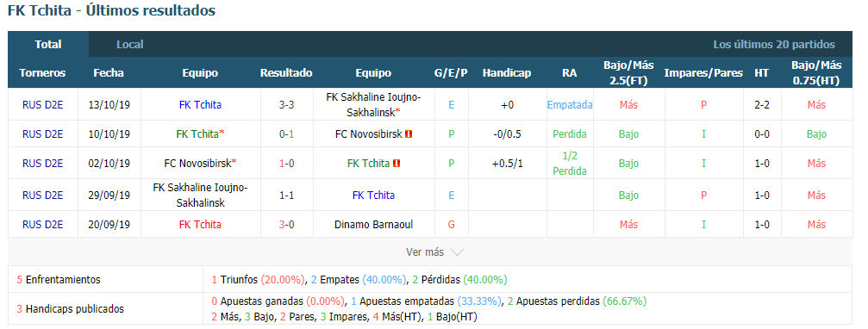Click the Handicap column header

tap(507, 73)
